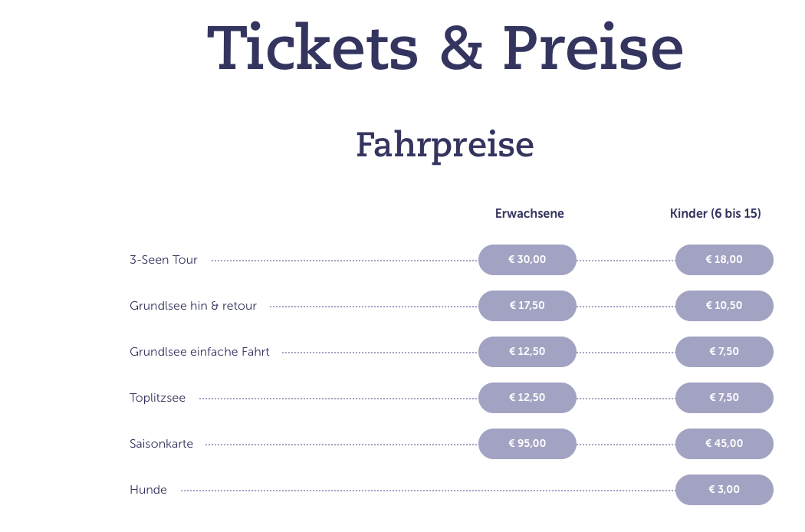Screen dimensions: 805x532
Task: Click the 3-Seen Tour row label
Action: point(163,260)
